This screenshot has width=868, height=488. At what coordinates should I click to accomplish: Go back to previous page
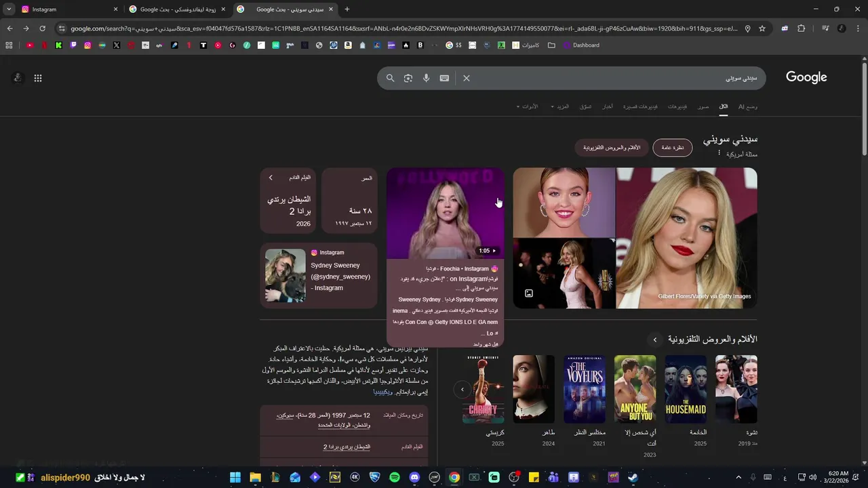tap(9, 28)
